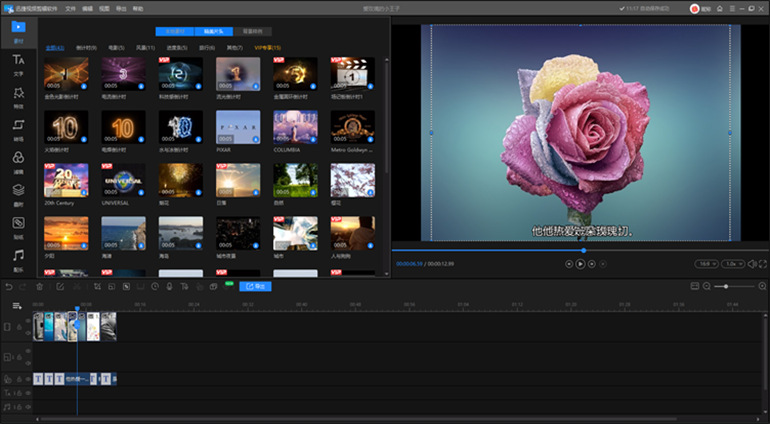The image size is (770, 424).
Task: Lock the music note track
Action: coord(19,407)
